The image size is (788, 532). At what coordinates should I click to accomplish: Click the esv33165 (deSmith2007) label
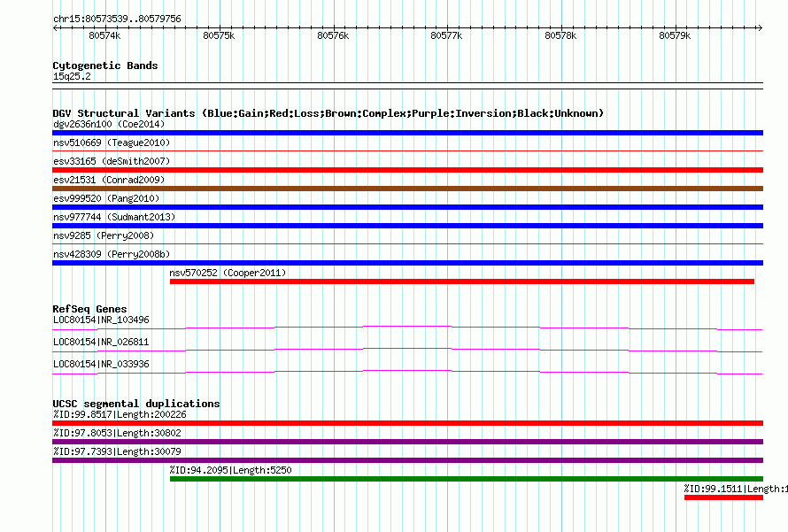(112, 161)
